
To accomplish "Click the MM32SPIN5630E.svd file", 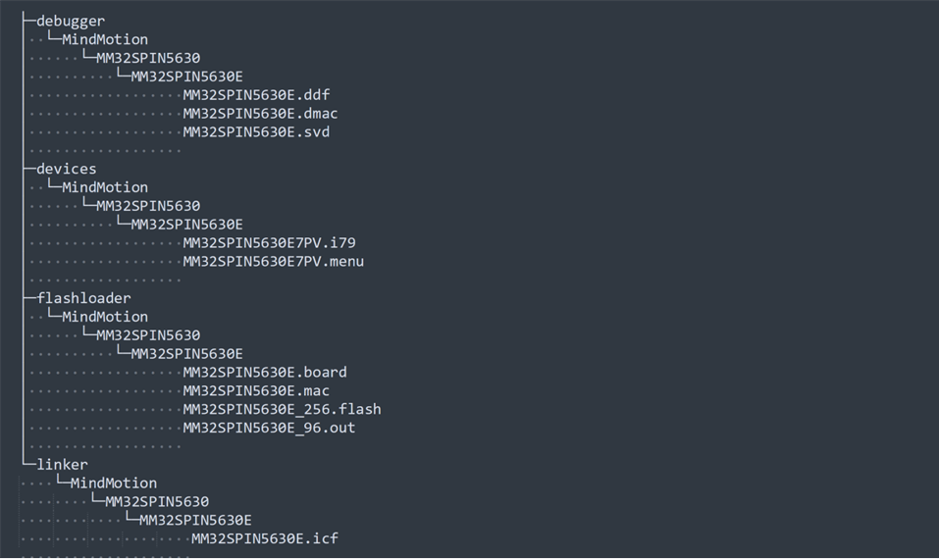I will point(256,132).
